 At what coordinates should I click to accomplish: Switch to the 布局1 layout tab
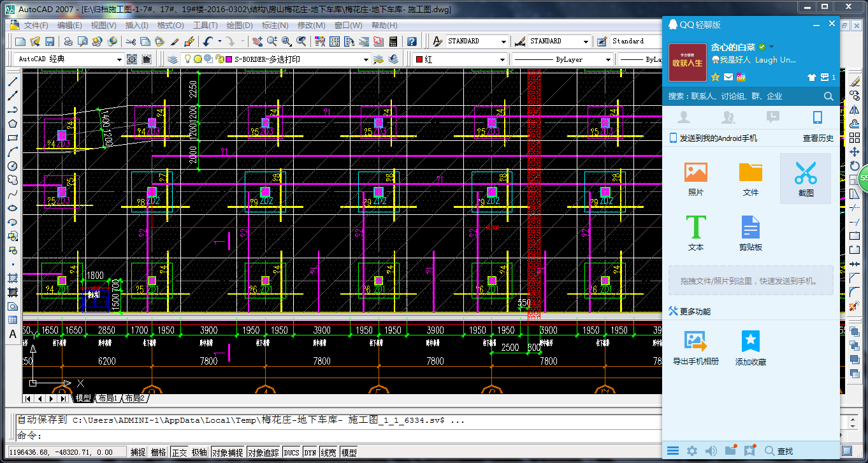pyautogui.click(x=108, y=399)
